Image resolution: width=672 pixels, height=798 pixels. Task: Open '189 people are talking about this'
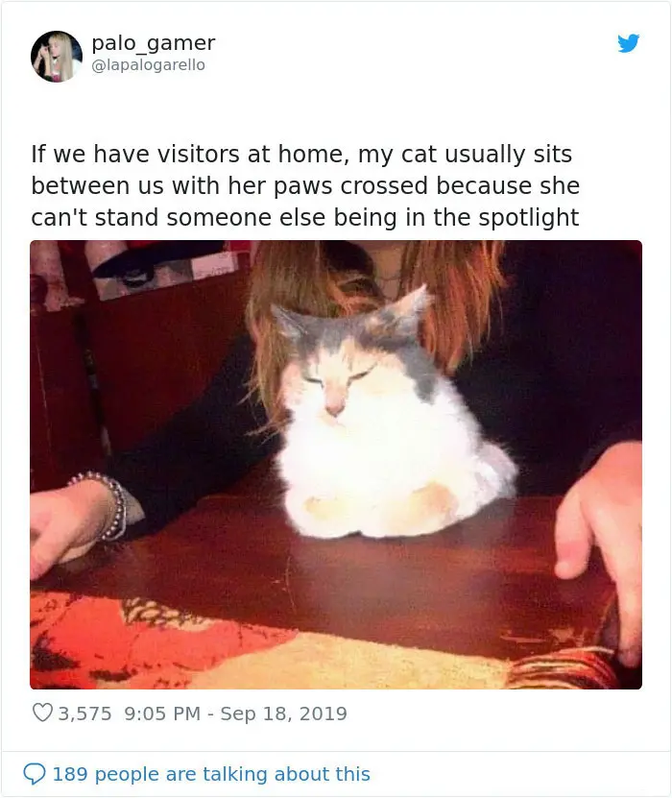pos(211,774)
